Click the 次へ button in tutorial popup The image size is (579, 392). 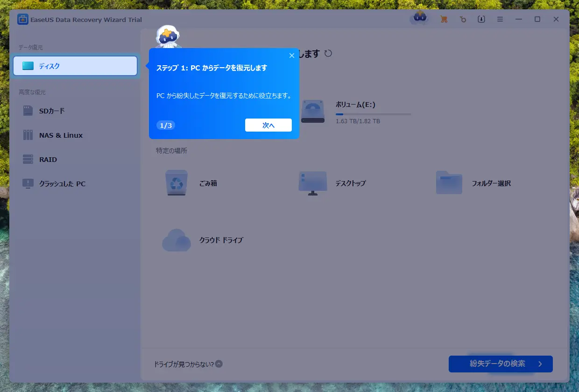268,125
